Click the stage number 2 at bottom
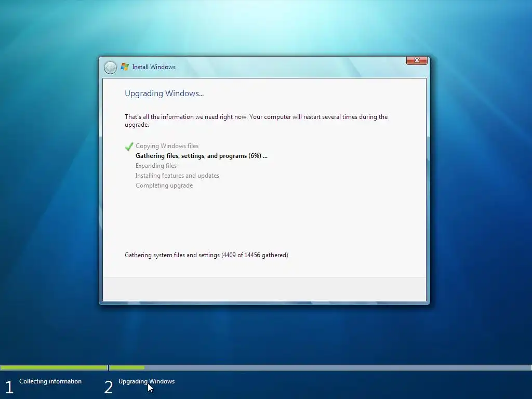The width and height of the screenshot is (532, 399). (x=108, y=387)
